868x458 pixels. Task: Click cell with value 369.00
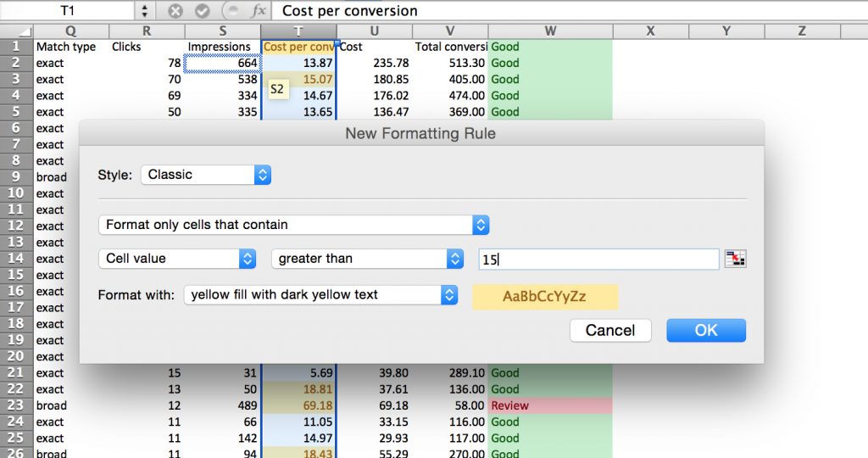[x=451, y=112]
